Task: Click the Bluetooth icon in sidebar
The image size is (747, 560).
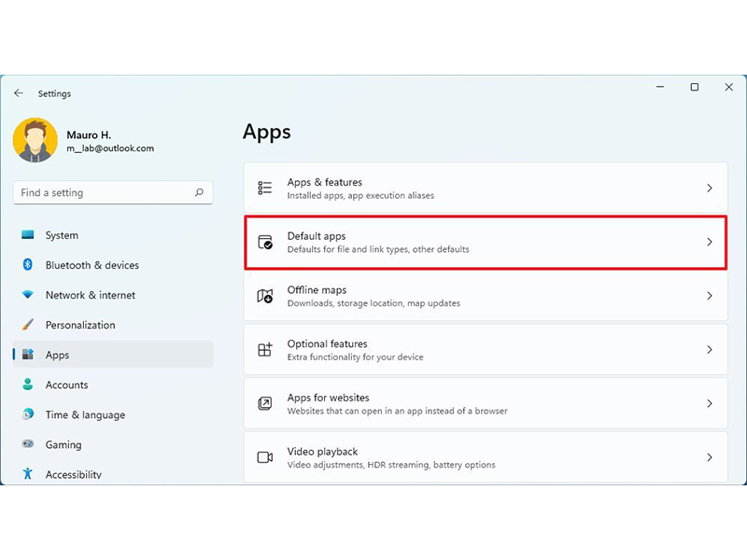Action: pos(28,265)
